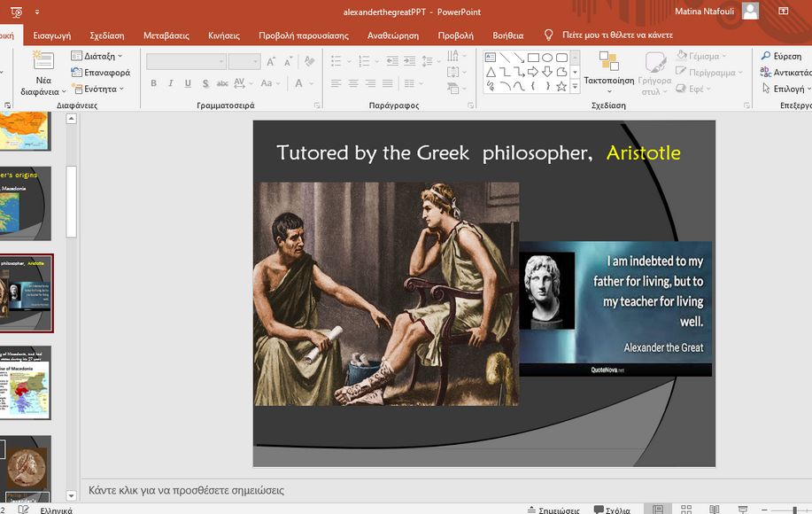Click the numbered list icon
The image size is (812, 514).
364,61
